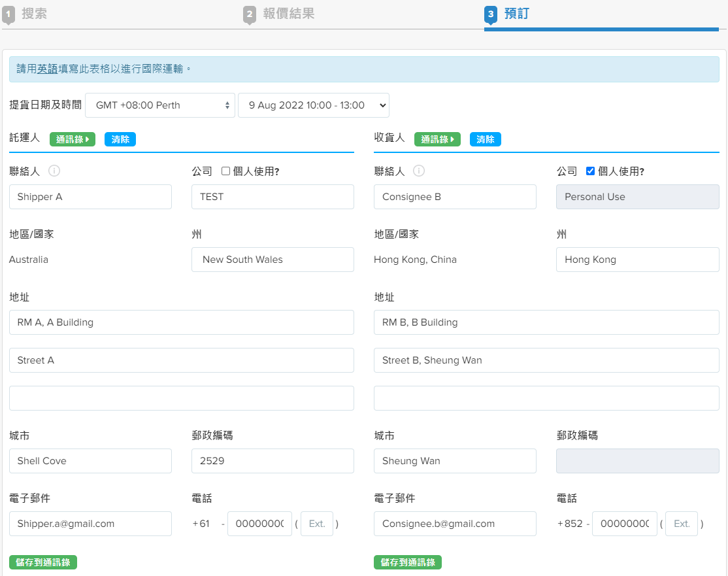Click the shipper contact info icon
The height and width of the screenshot is (576, 728).
tap(54, 171)
